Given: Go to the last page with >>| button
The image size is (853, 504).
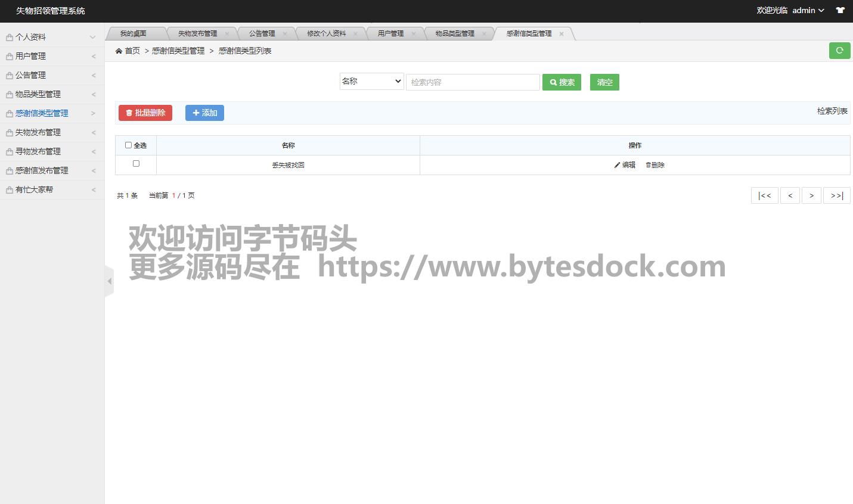Looking at the screenshot, I should tap(836, 195).
